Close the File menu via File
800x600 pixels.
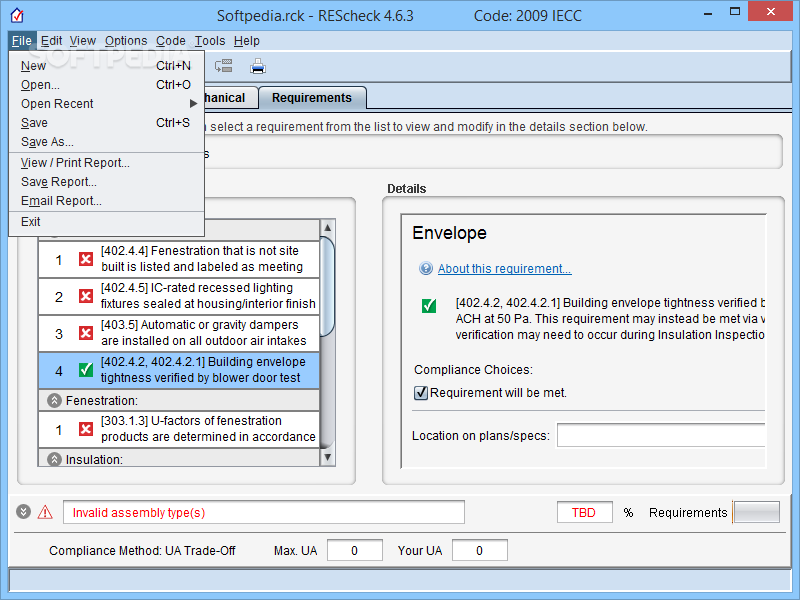(x=22, y=41)
